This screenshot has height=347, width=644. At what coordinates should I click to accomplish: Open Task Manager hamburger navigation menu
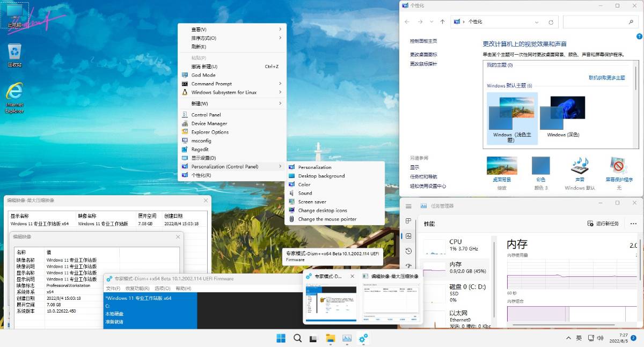tap(408, 206)
